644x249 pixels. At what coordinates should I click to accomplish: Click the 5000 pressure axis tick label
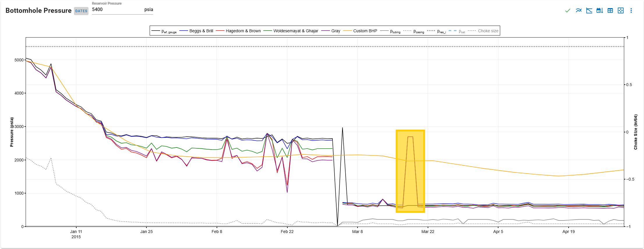[19, 60]
